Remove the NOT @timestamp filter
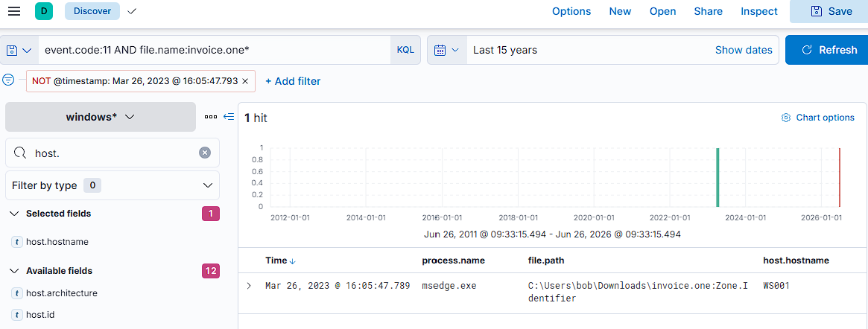The height and width of the screenshot is (329, 868). click(x=245, y=80)
